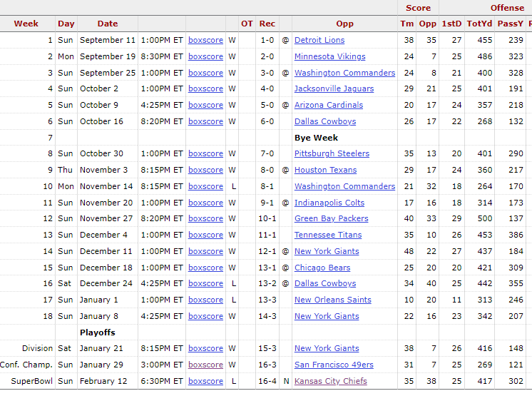Select the 500 total yards cell

click(x=484, y=218)
